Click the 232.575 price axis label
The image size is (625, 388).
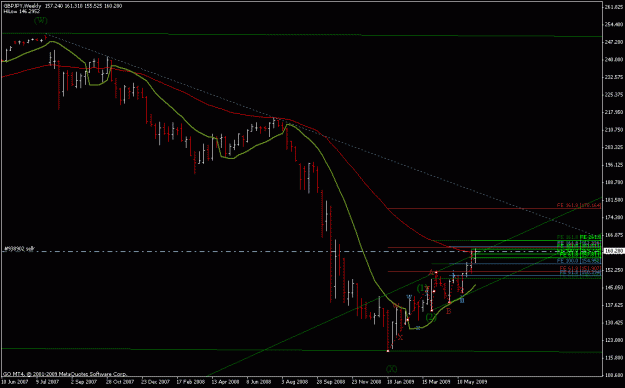[614, 77]
